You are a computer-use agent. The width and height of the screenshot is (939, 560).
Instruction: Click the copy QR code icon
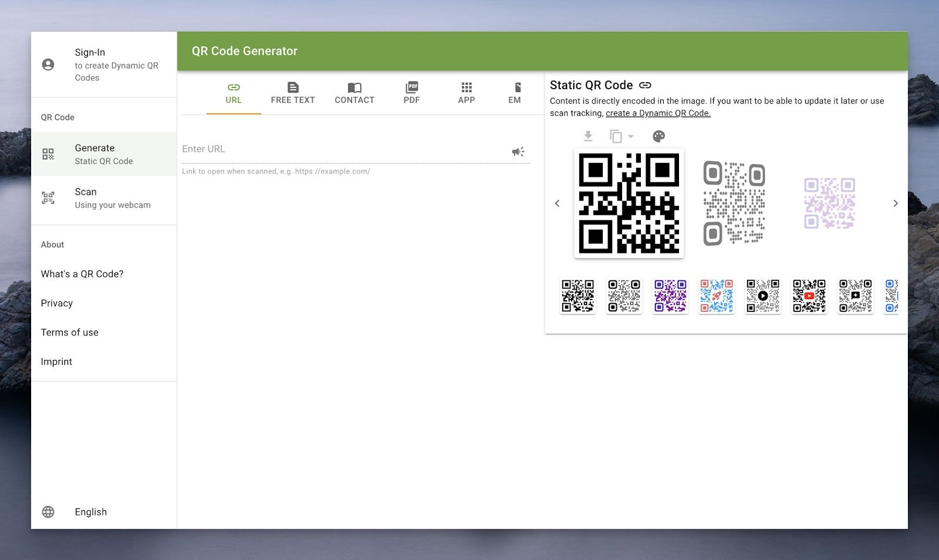click(616, 136)
